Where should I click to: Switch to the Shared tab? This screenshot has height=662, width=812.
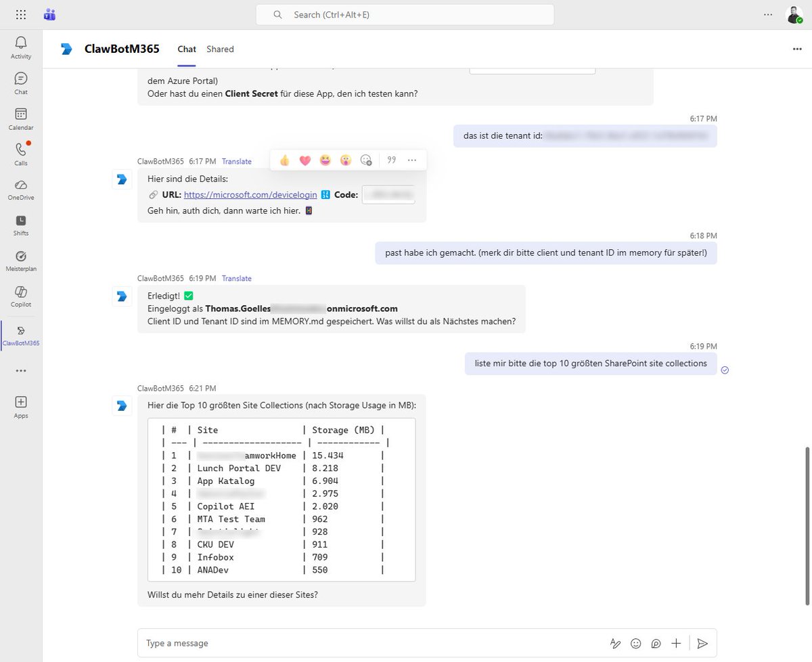(x=220, y=49)
